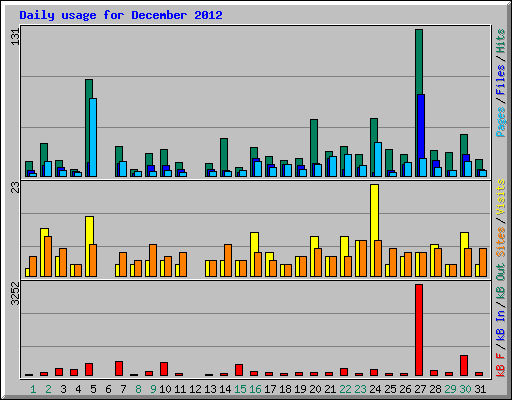Select day label 4 on the x-axis
The height and width of the screenshot is (400, 512).
point(78,389)
